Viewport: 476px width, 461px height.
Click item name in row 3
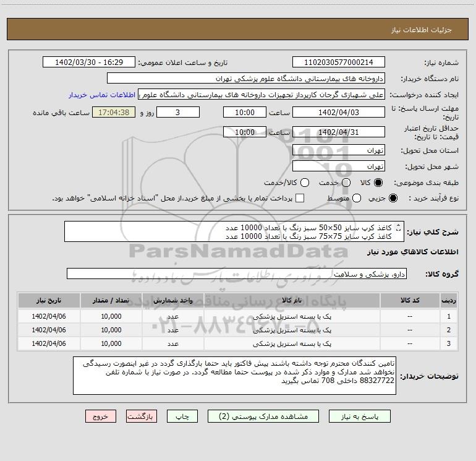[292, 343]
